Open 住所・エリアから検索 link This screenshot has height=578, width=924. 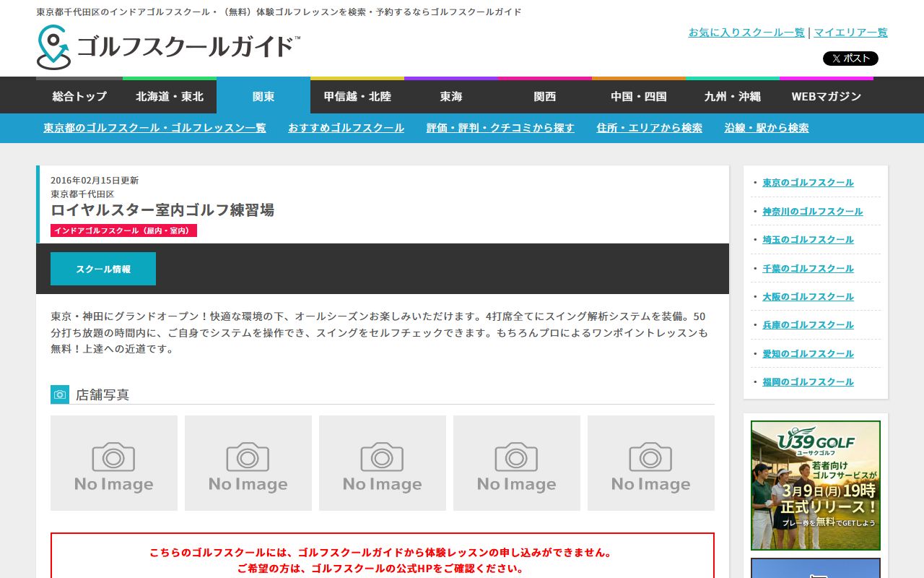coord(650,128)
